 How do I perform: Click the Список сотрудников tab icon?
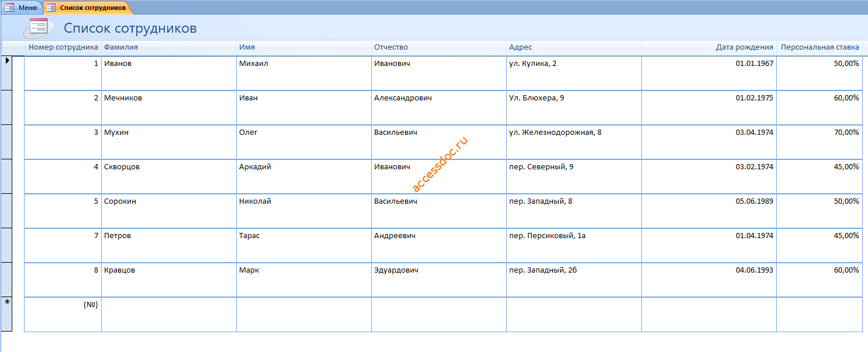tap(51, 8)
